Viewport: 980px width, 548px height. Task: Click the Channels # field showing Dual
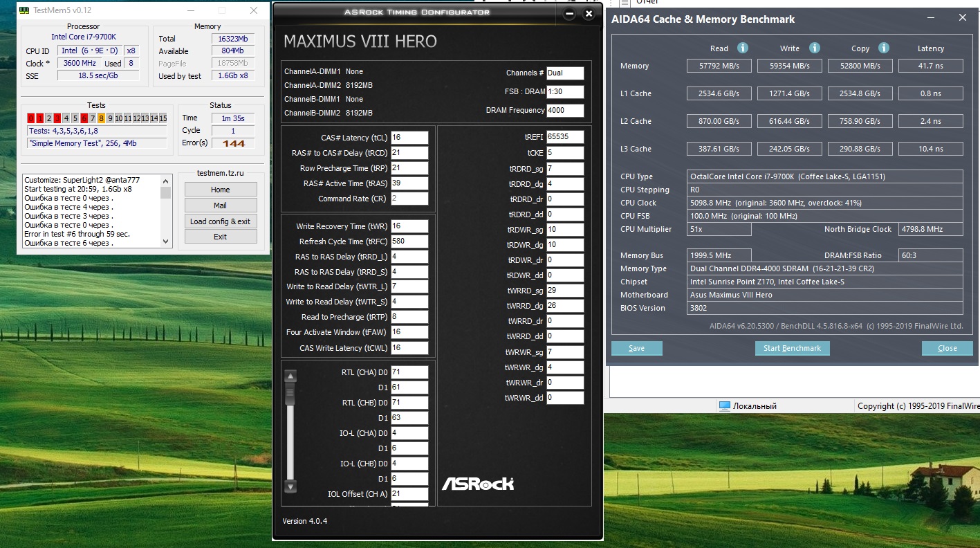[565, 73]
